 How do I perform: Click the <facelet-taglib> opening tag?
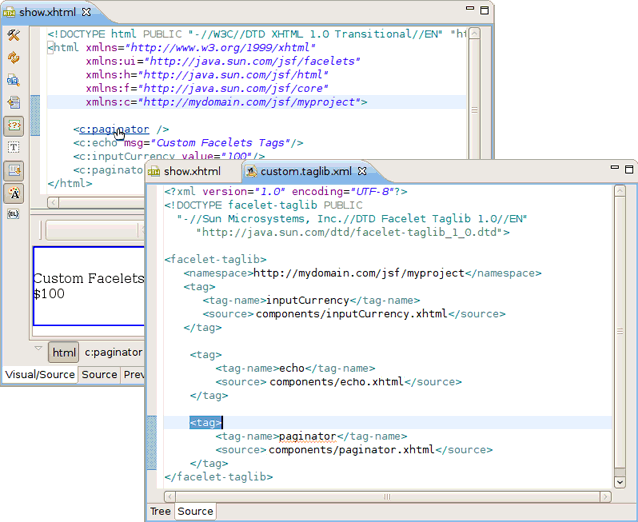[216, 260]
